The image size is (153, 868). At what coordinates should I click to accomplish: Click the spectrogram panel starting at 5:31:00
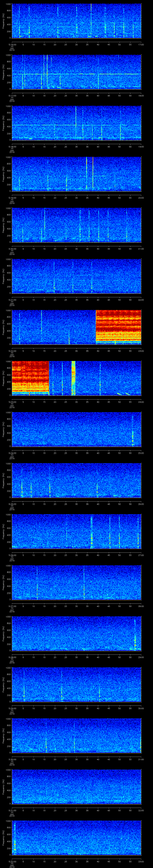[x=77, y=786]
